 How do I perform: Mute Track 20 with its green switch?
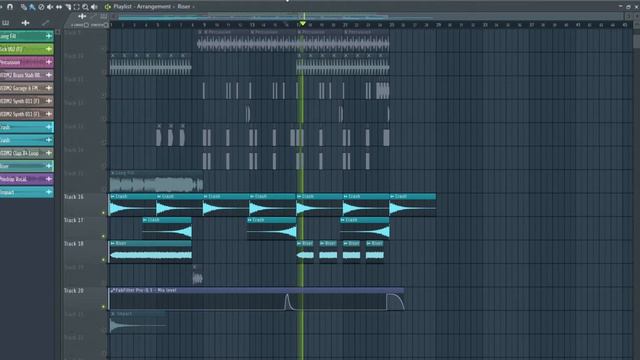[x=103, y=307]
